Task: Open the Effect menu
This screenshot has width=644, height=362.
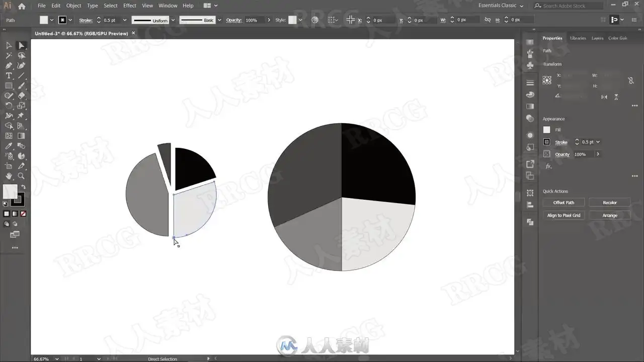Action: pos(130,6)
